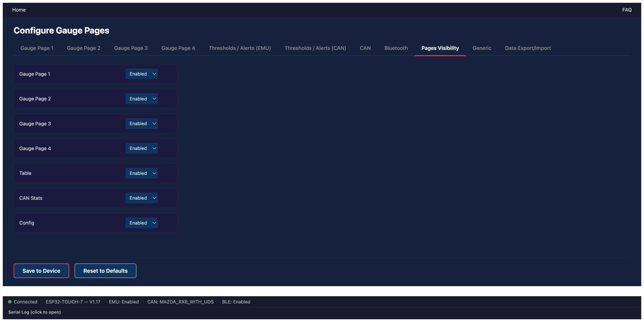This screenshot has height=322, width=644.
Task: Switch to the Gauge Page 2 tab
Action: click(83, 48)
